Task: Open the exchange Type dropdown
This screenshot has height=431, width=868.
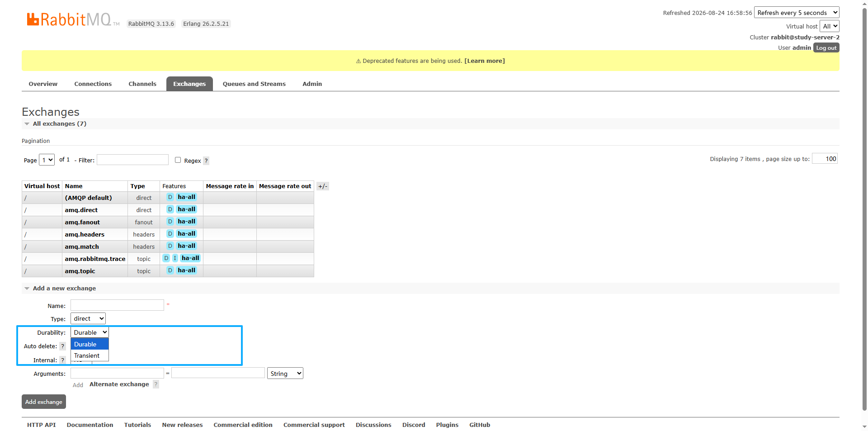Action: [88, 318]
